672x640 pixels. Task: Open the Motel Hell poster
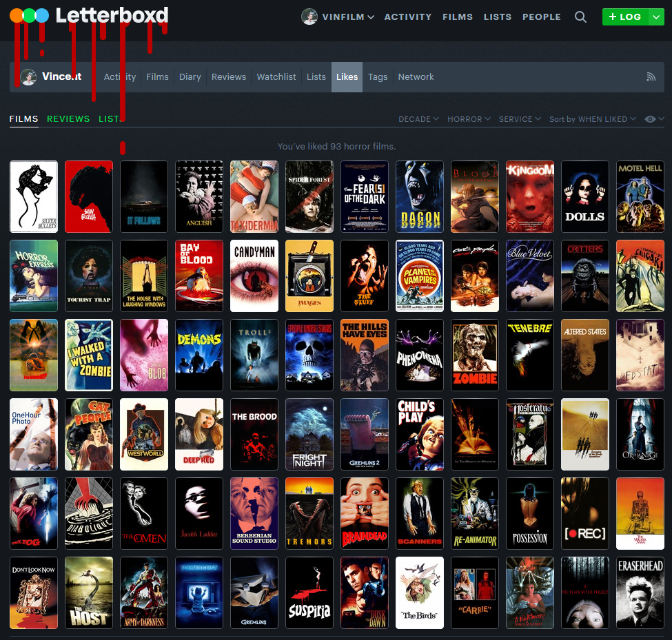[640, 196]
